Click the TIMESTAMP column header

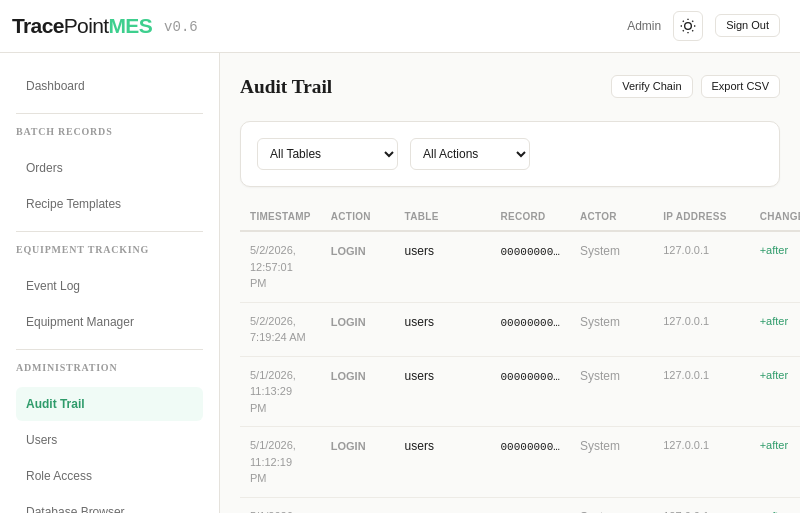click(x=280, y=216)
